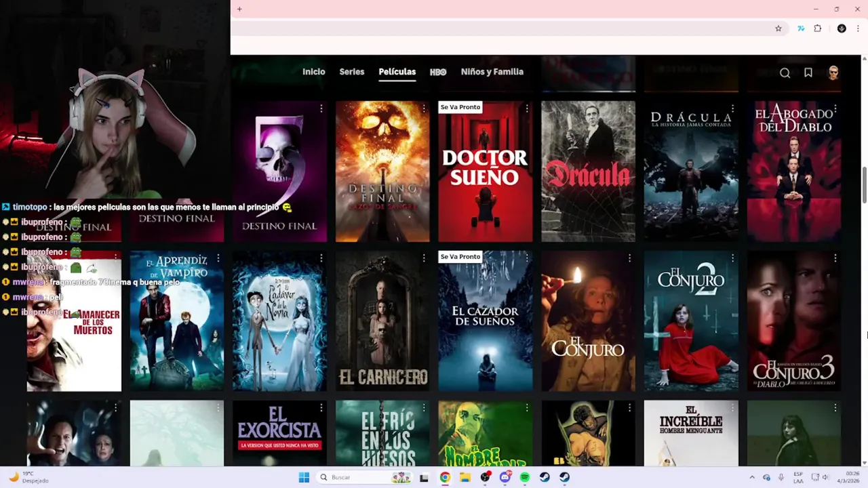Open options menu on El Conjuro 3 poster
The width and height of the screenshot is (868, 488).
835,258
